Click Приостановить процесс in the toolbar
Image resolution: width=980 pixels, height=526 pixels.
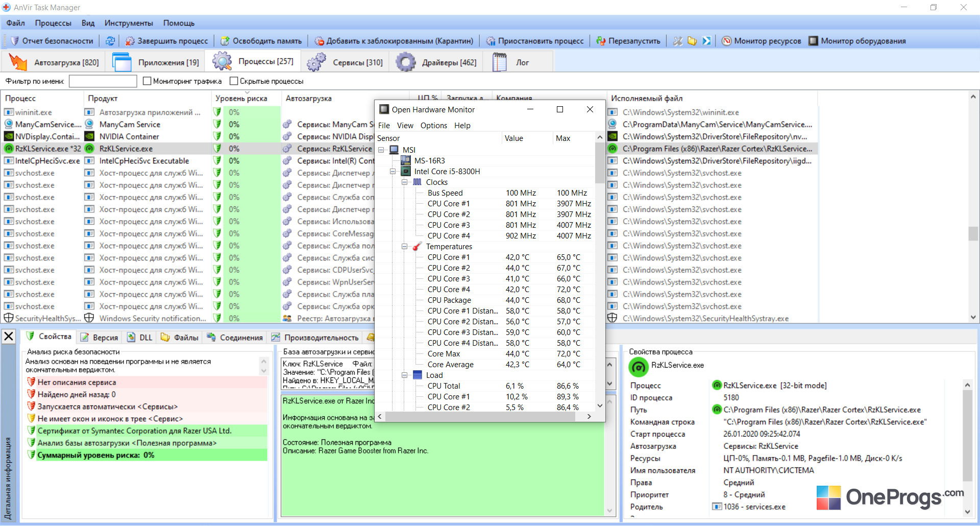[535, 41]
